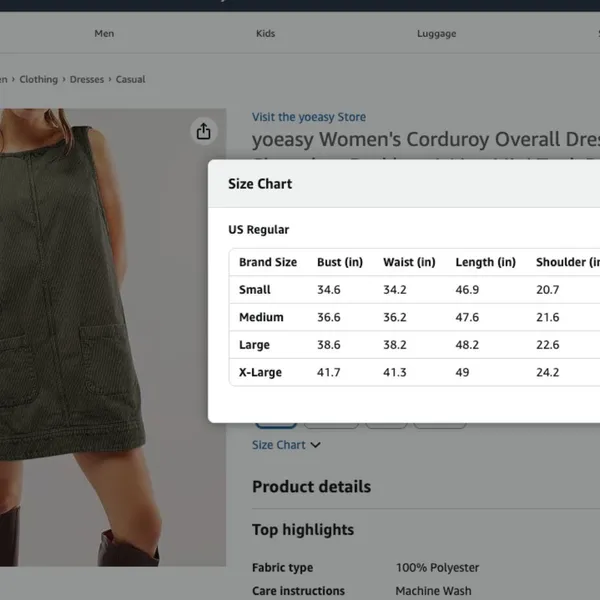
Task: Click the Size Chart dialog title
Action: click(x=260, y=184)
